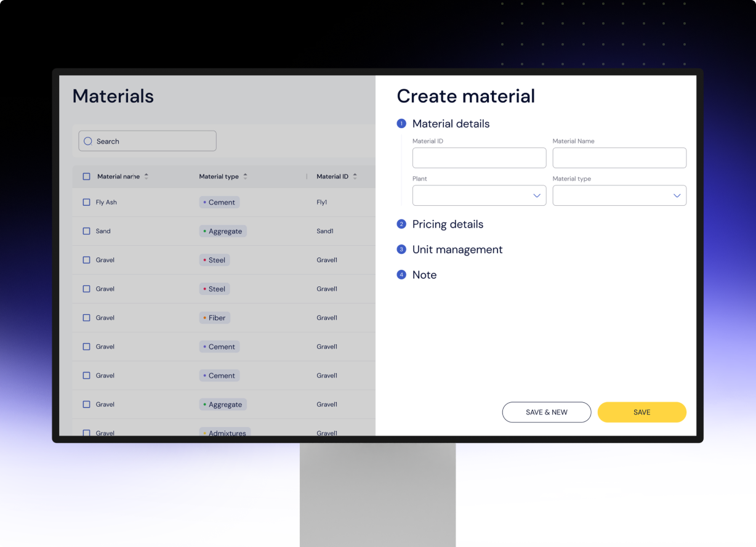Screen dimensions: 756x547
Task: Click the yellow SAVE button
Action: [641, 412]
